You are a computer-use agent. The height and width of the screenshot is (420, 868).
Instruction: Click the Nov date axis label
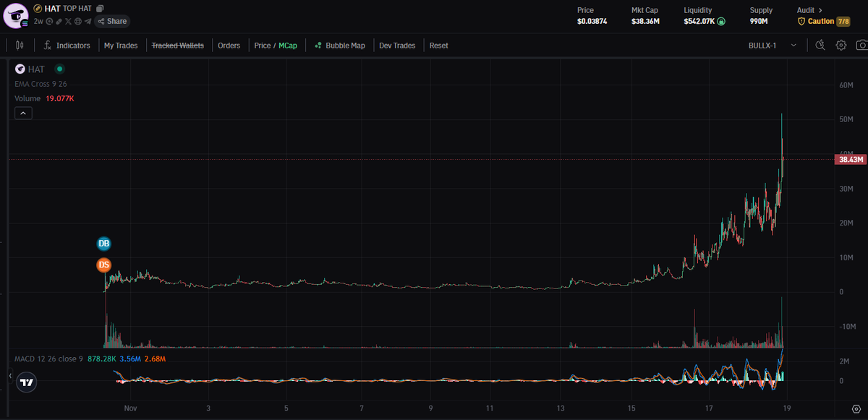130,408
